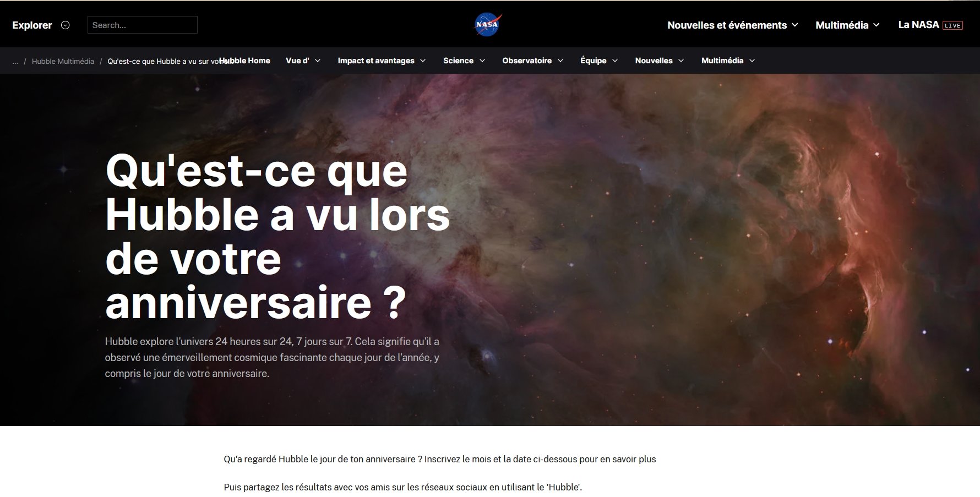Open La NASA live link
Screen dimensions: 980x497
[x=918, y=25]
